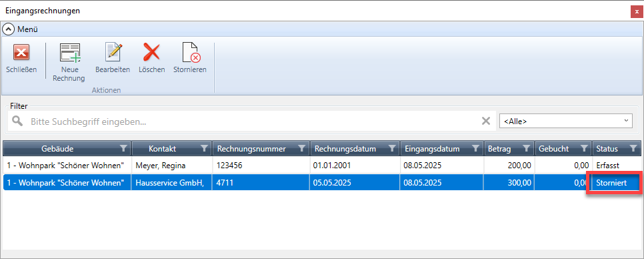Create a new invoice with Neue Rechnung

coord(69,53)
